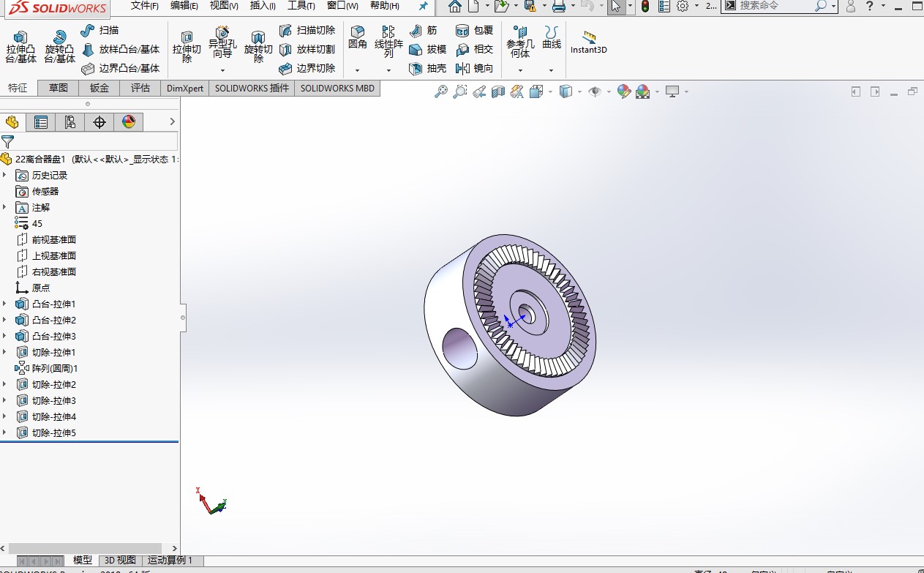Apply the 圆角 fillet tool
The image size is (924, 573).
(358, 38)
